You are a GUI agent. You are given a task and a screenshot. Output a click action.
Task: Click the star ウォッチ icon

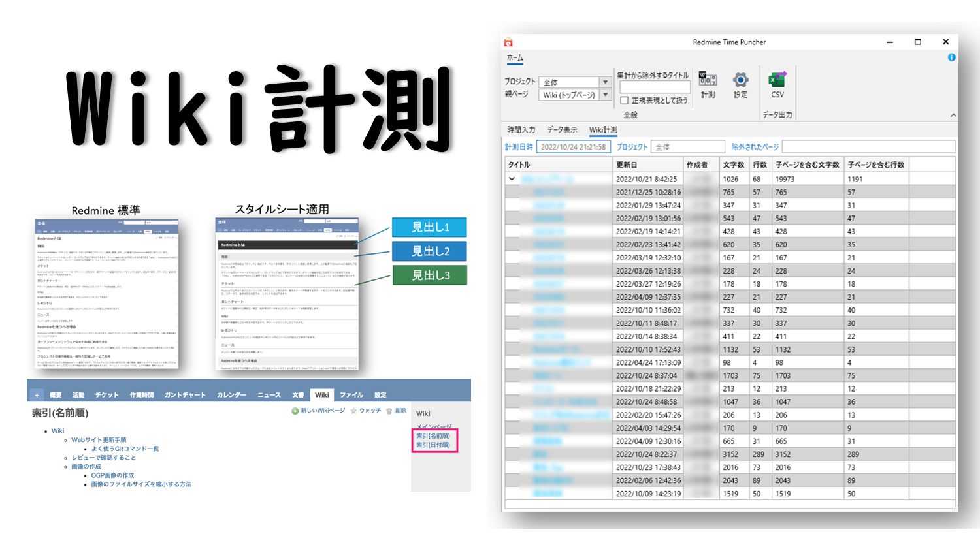353,411
